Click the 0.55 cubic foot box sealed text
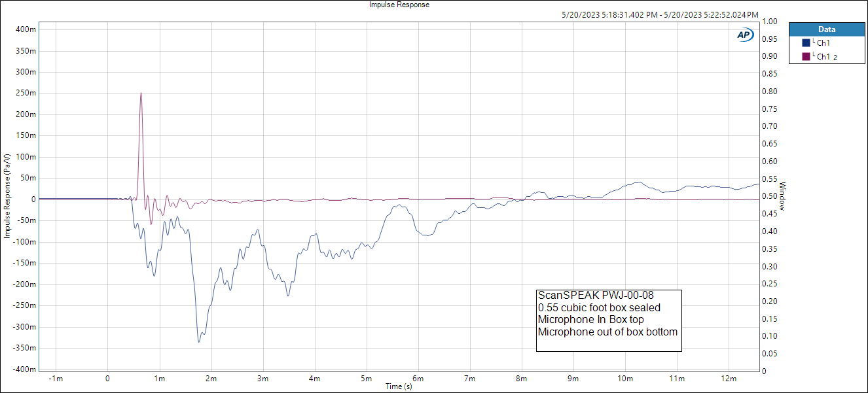 600,307
